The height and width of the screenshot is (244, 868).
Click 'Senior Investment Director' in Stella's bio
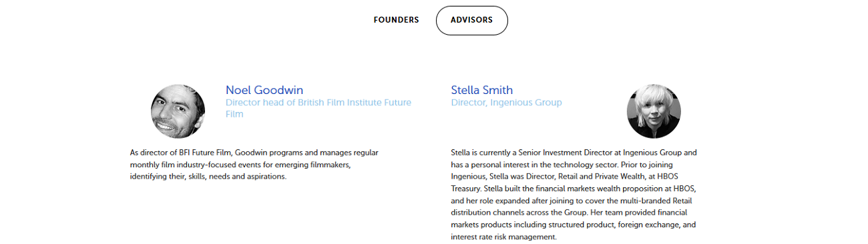pos(566,153)
